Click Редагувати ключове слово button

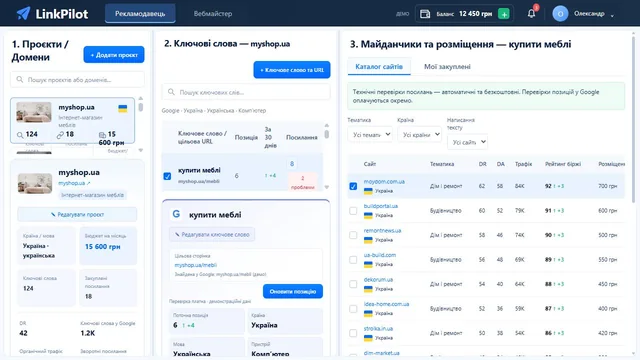(x=212, y=234)
